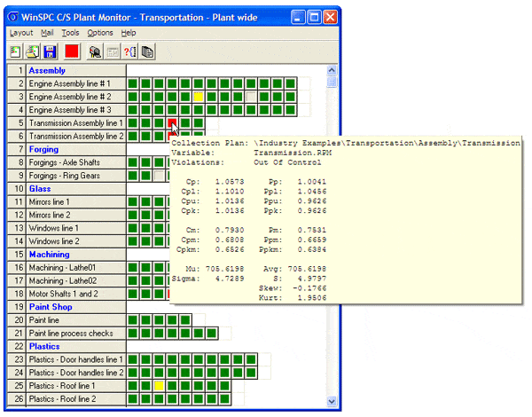Image resolution: width=532 pixels, height=417 pixels.
Task: Click the red status square in Transmission Assembly line 1
Action: [173, 122]
